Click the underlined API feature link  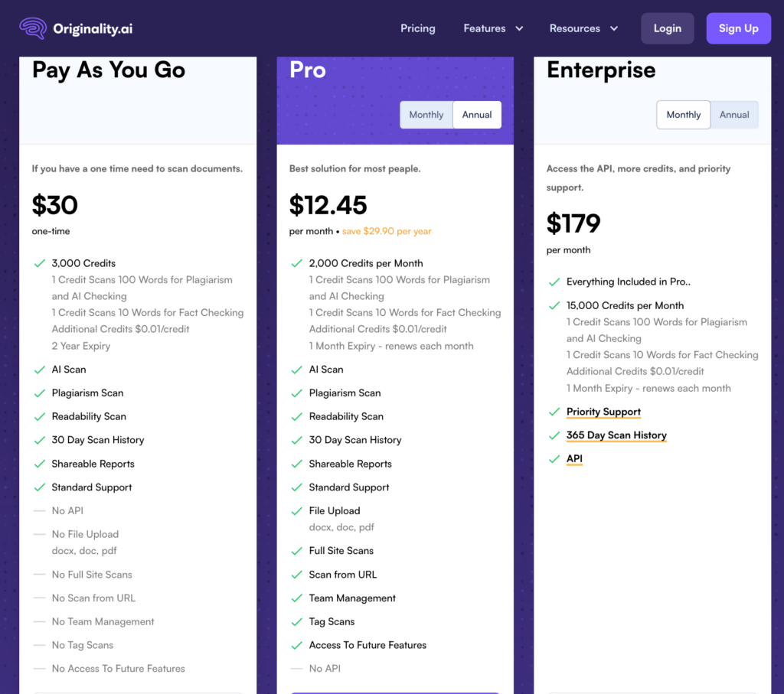574,459
